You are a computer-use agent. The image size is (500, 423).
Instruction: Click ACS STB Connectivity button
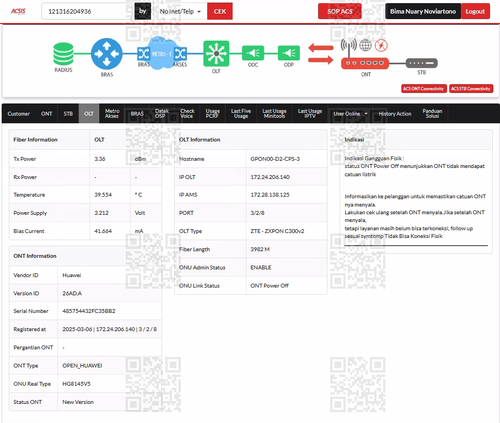(x=471, y=89)
